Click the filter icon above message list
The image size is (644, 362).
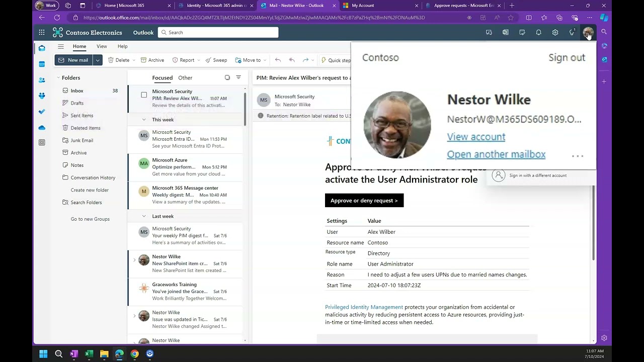click(x=238, y=77)
